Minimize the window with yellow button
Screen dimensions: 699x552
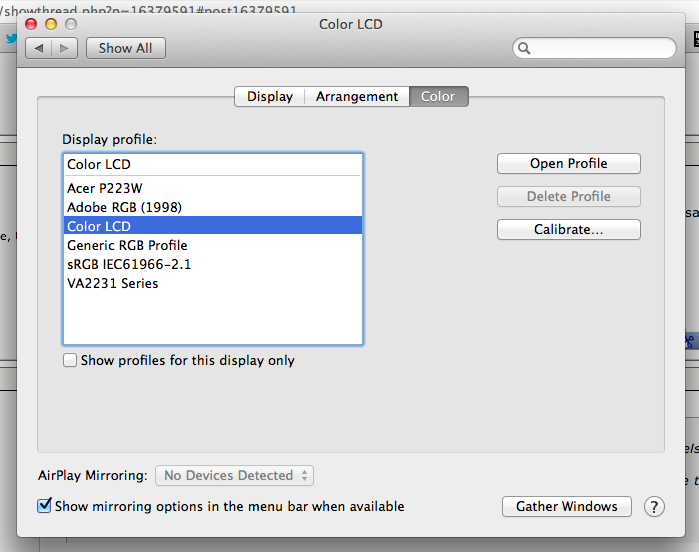pos(51,24)
